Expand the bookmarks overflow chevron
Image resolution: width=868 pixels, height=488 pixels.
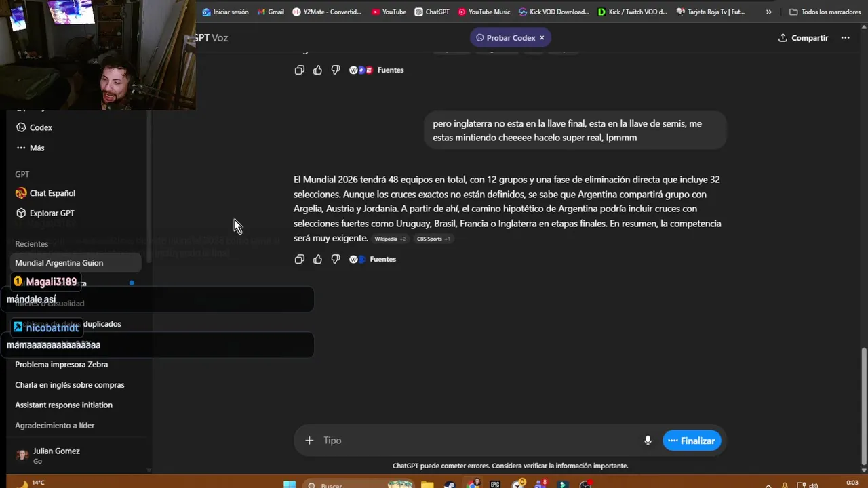[768, 12]
